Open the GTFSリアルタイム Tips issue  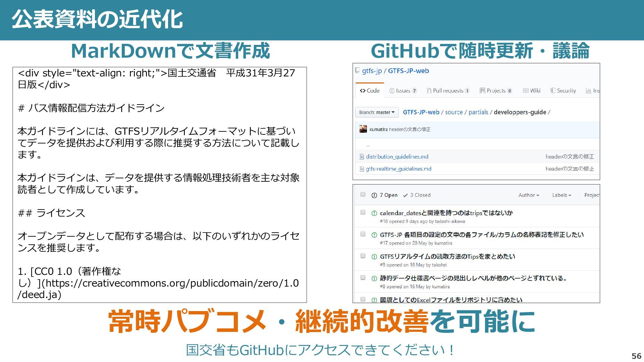(x=447, y=256)
